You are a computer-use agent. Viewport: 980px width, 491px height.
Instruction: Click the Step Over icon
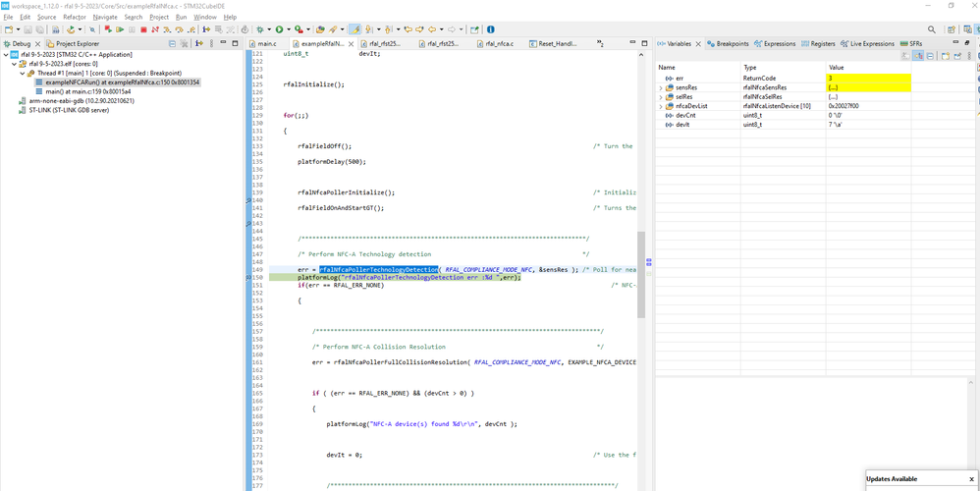pos(180,29)
